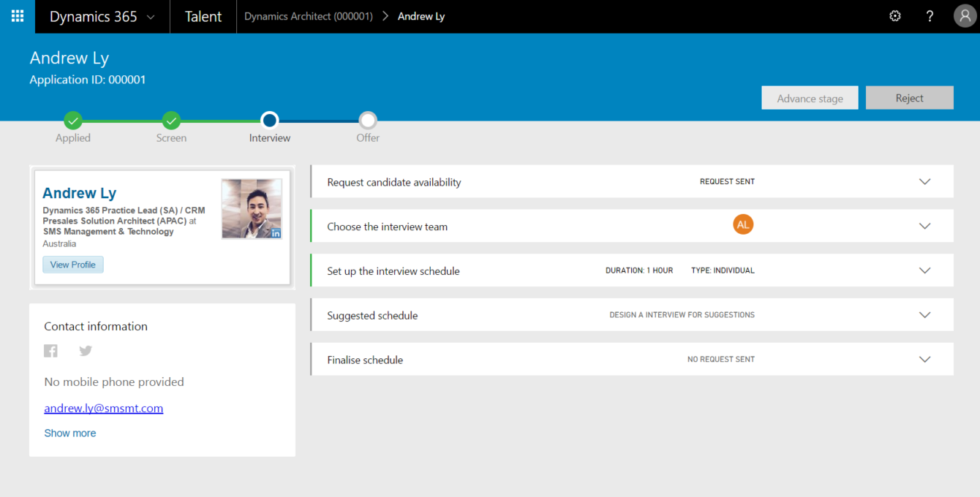This screenshot has height=497, width=980.
Task: Click SMS Management & Technology company text
Action: pyautogui.click(x=108, y=232)
